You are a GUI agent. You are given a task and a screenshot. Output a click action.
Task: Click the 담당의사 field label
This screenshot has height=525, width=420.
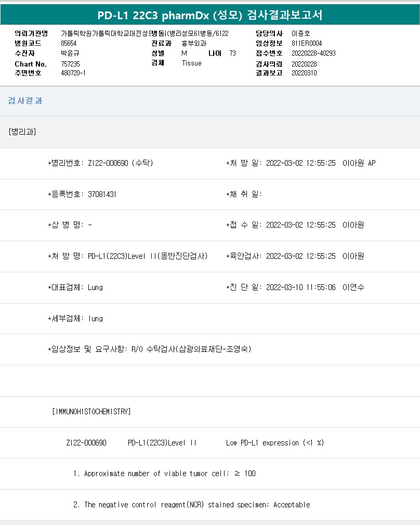pyautogui.click(x=269, y=33)
